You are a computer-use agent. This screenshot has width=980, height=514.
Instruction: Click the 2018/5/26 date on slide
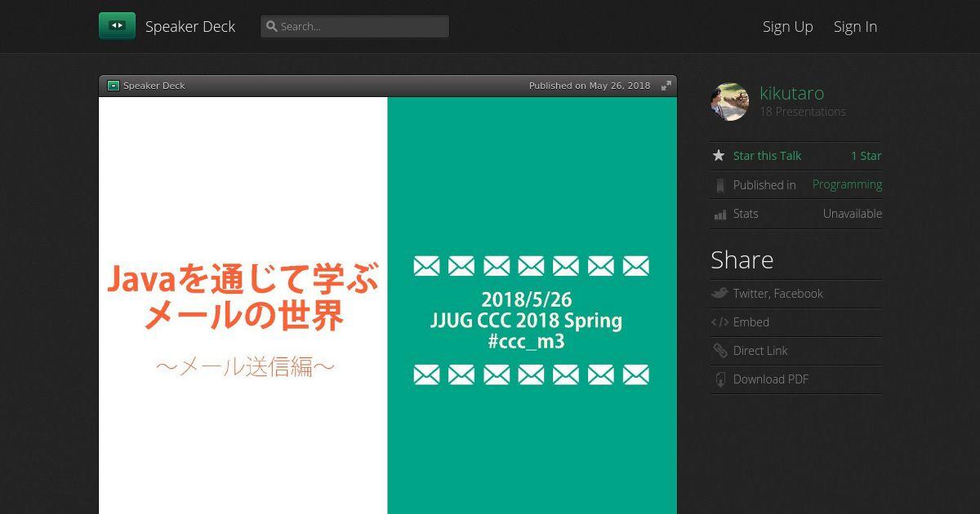tap(526, 299)
